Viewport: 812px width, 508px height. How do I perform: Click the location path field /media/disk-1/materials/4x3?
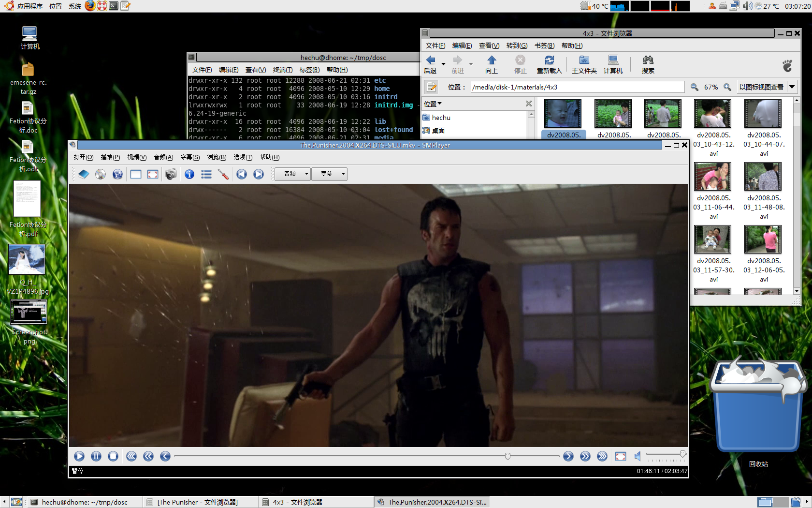tap(578, 87)
